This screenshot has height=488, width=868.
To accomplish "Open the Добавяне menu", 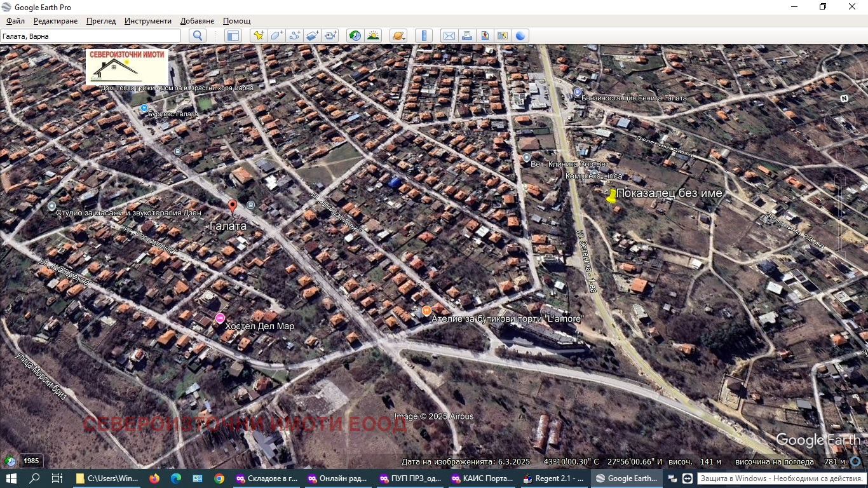I will click(197, 21).
